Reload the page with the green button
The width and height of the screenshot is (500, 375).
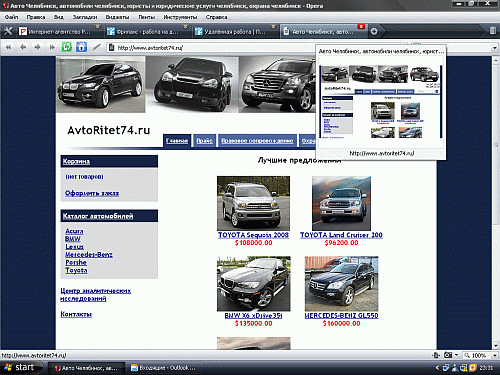point(67,47)
